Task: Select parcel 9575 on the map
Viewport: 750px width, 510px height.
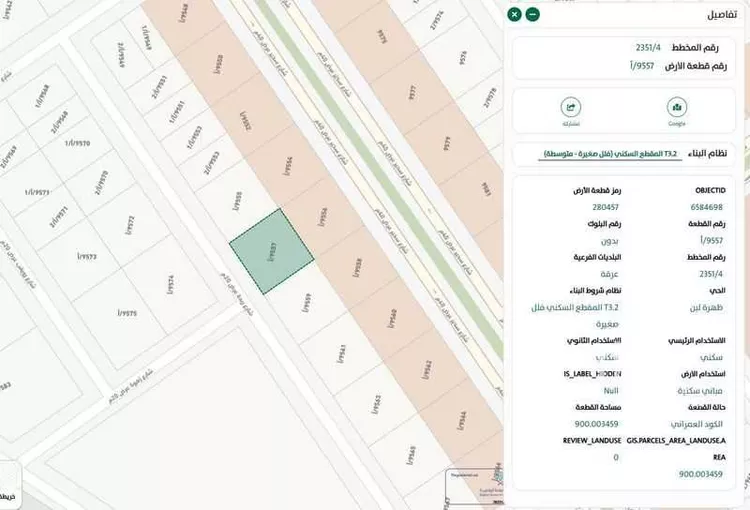Action: point(127,313)
